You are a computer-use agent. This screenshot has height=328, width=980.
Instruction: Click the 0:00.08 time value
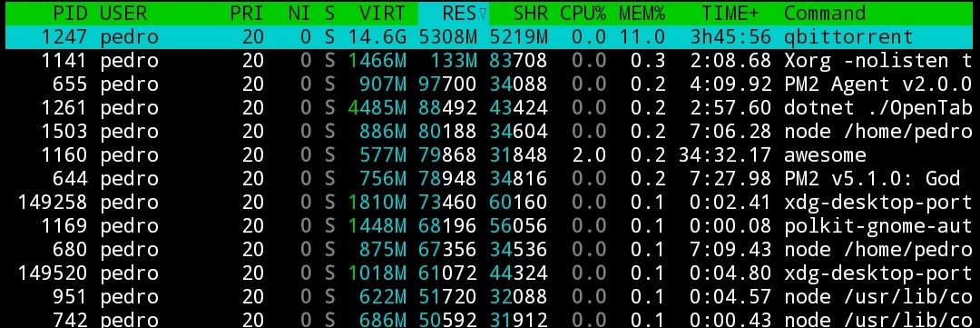[x=730, y=225]
